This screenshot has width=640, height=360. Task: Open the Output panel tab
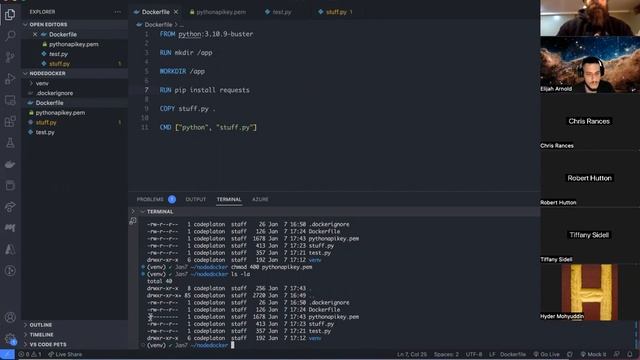tap(196, 199)
